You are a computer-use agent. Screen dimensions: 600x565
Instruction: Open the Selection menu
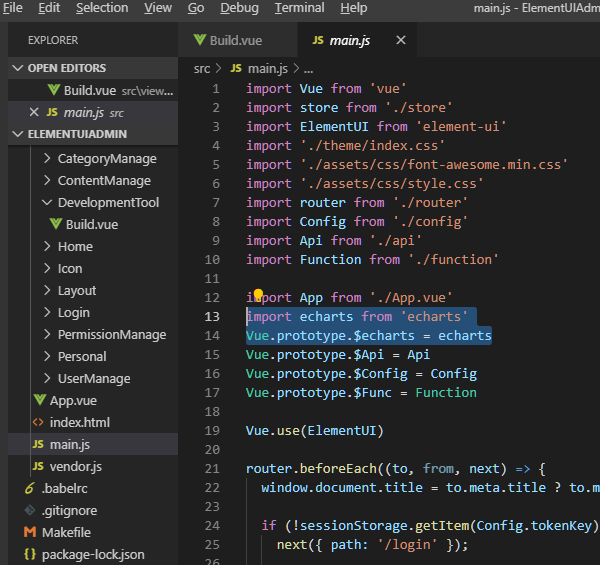point(102,8)
